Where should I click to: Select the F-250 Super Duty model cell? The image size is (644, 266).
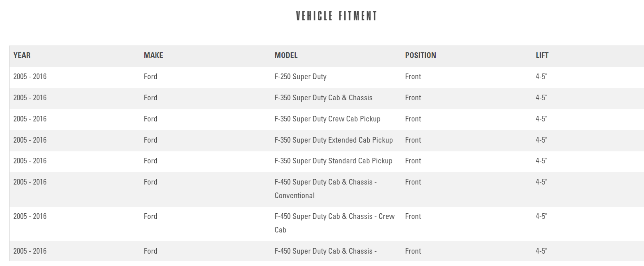(x=301, y=77)
